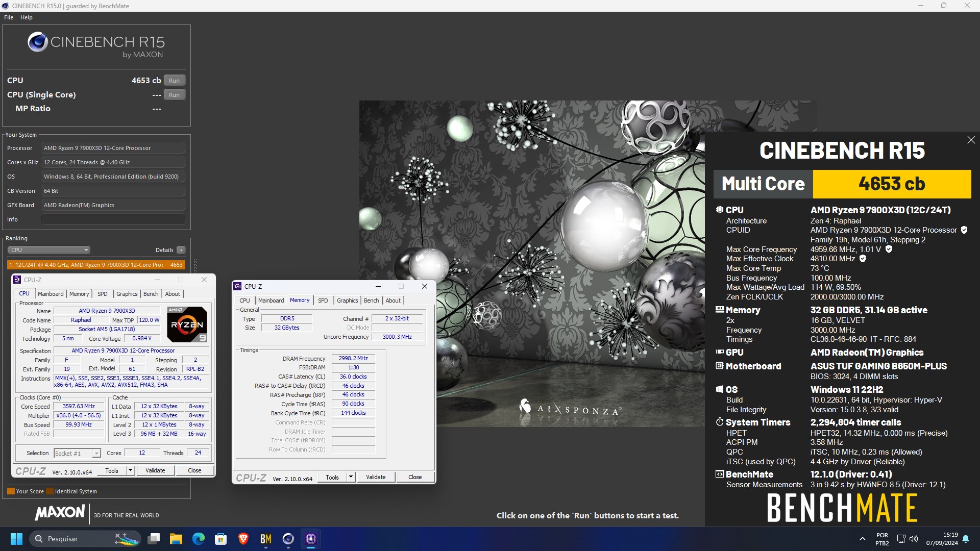
Task: Click Close button in CPU-Z Memory window
Action: pyautogui.click(x=415, y=477)
